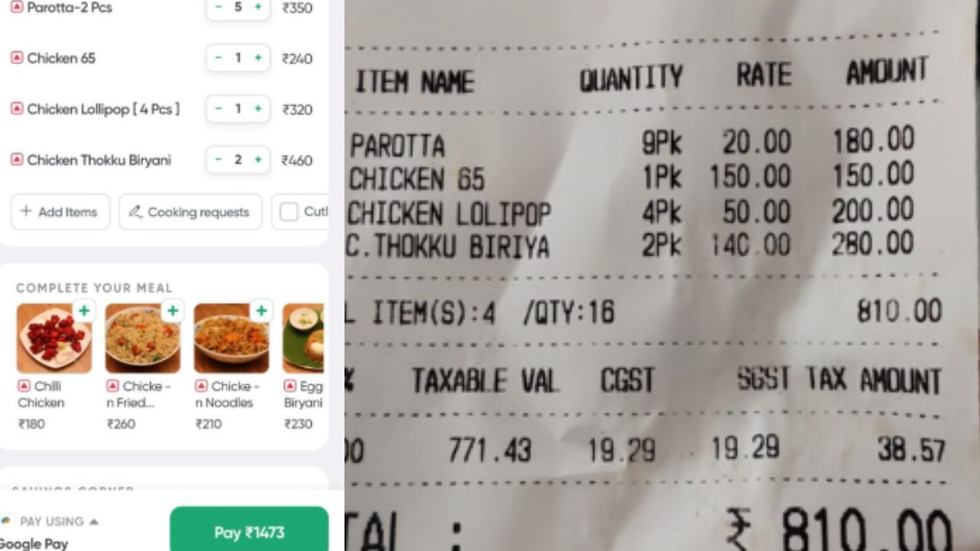Decrease Parotta-2 Pcs quantity with minus
This screenshot has height=551, width=980.
pyautogui.click(x=218, y=7)
